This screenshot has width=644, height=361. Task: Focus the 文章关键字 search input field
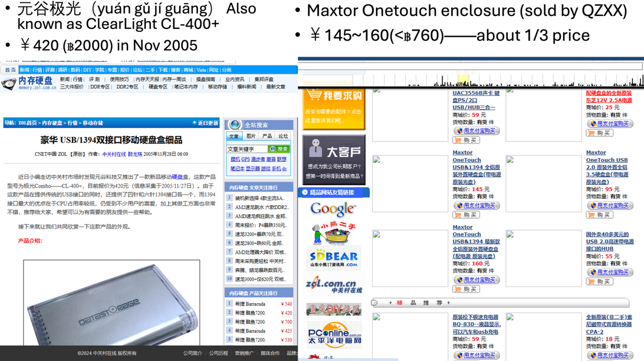(x=247, y=149)
